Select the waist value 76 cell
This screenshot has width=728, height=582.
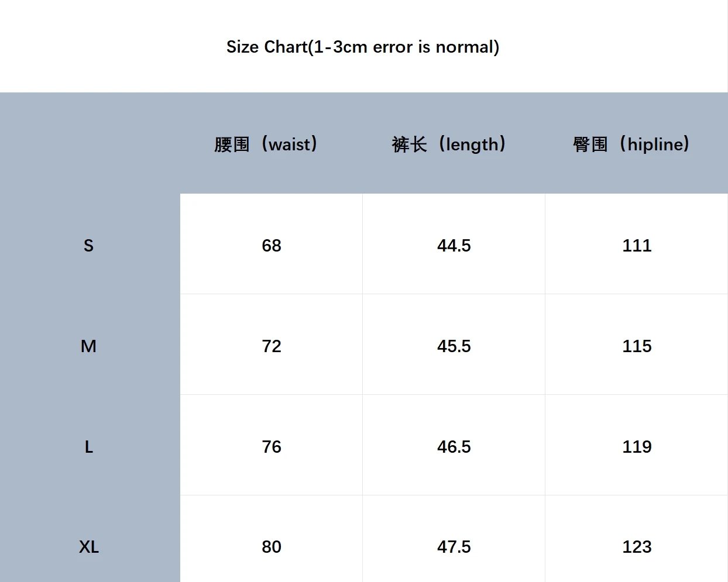[272, 445]
